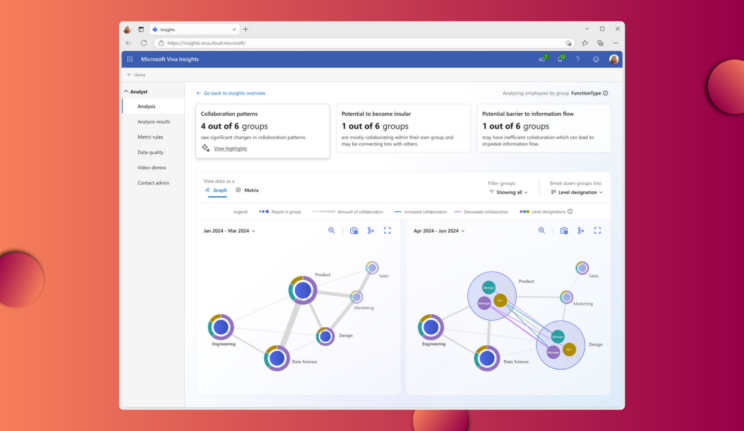
Task: Switch to Graph view tab
Action: pos(216,190)
